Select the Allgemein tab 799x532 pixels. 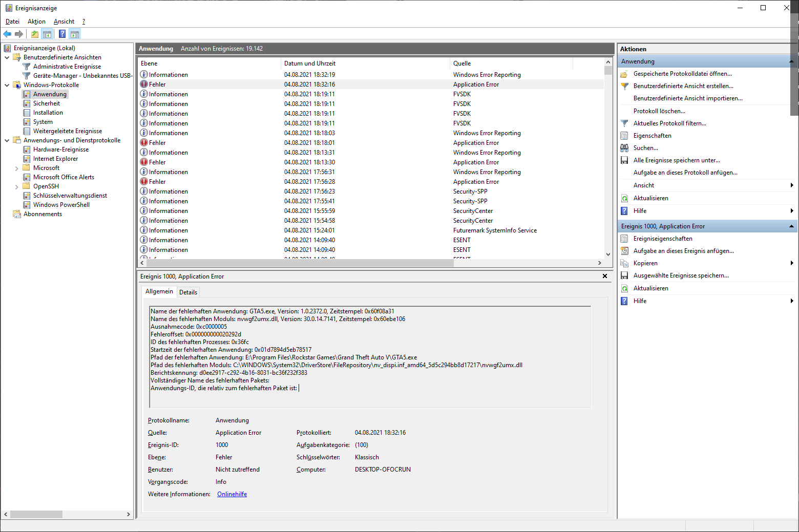(x=159, y=291)
